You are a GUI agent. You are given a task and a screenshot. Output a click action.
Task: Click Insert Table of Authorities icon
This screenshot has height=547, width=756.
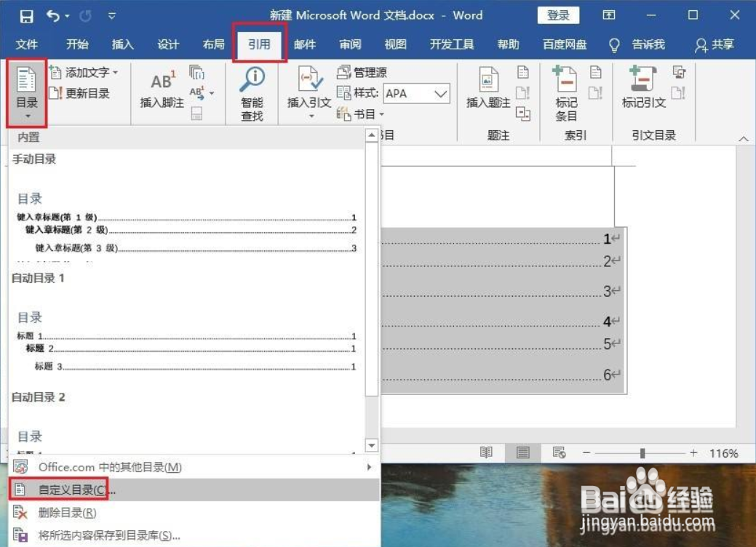point(680,72)
